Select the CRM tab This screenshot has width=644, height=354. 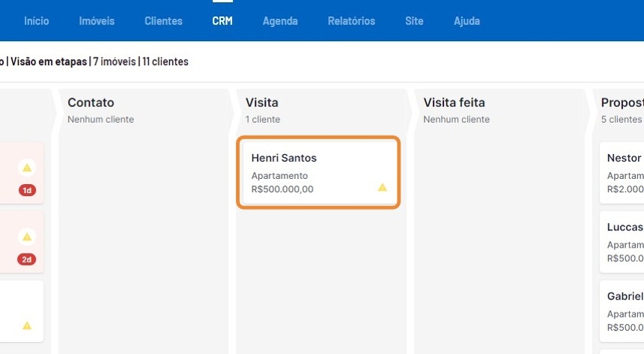[x=222, y=21]
